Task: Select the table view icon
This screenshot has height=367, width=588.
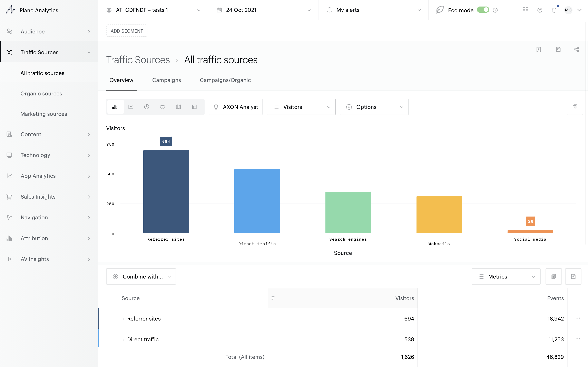Action: (x=194, y=107)
